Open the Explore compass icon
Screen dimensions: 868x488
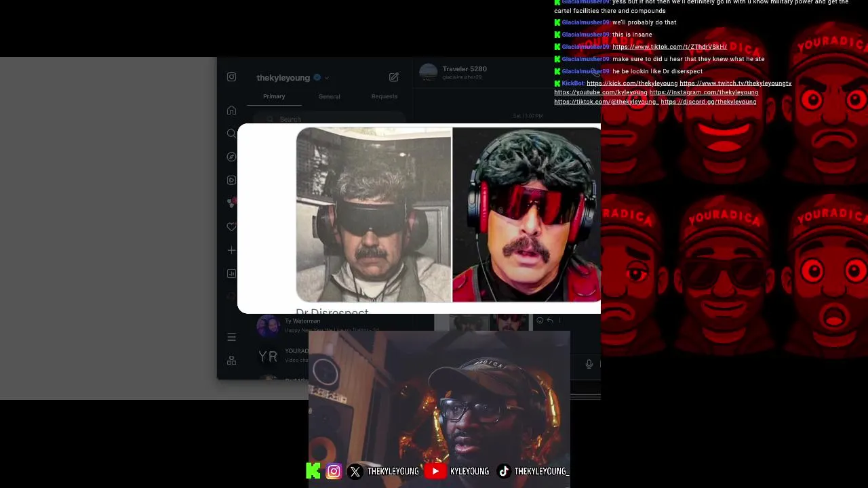231,157
